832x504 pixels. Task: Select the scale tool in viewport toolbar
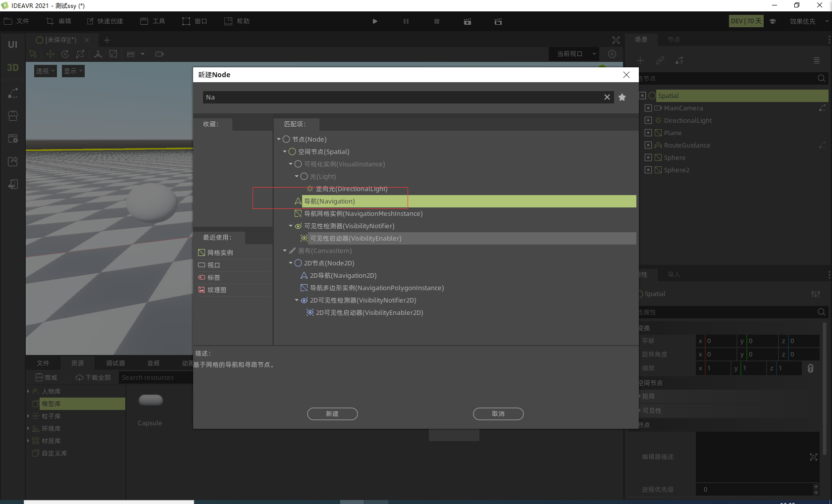[80, 54]
